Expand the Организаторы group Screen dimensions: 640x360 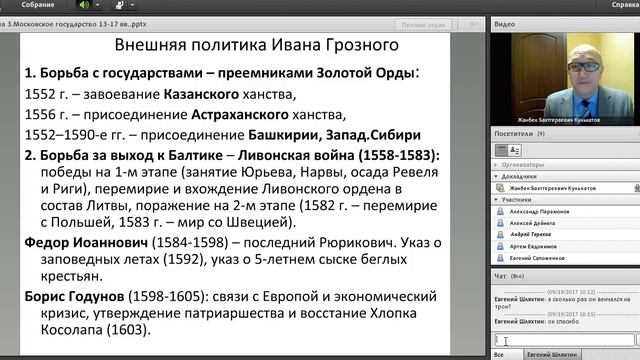click(496, 165)
